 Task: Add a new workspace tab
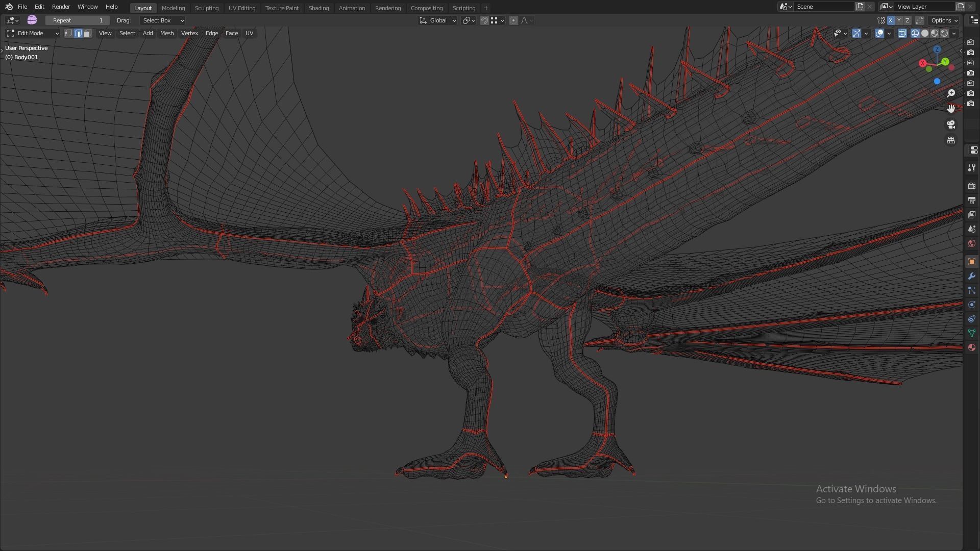[x=486, y=8]
